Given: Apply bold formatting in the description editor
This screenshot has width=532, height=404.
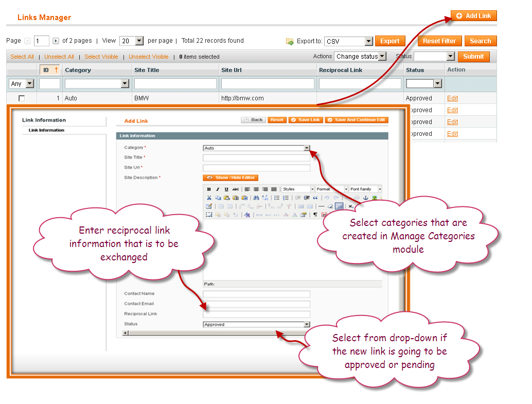Looking at the screenshot, I should click(x=209, y=189).
